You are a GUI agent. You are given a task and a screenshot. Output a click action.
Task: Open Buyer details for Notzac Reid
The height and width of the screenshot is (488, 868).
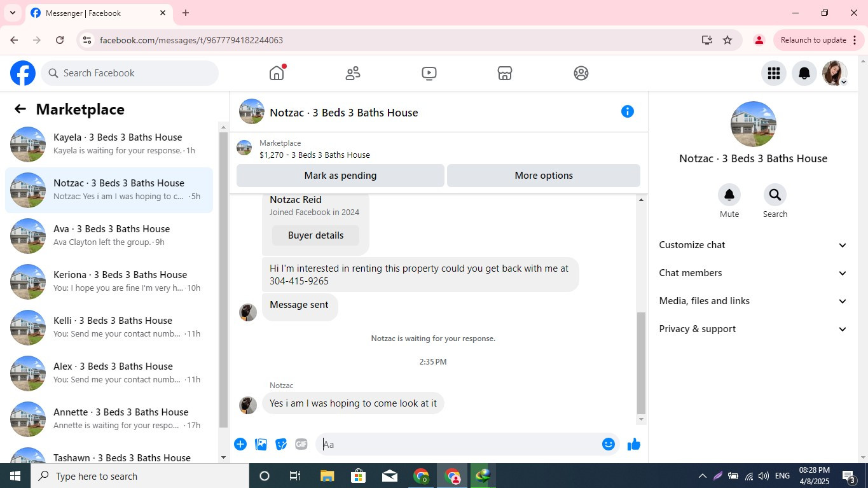tap(315, 235)
